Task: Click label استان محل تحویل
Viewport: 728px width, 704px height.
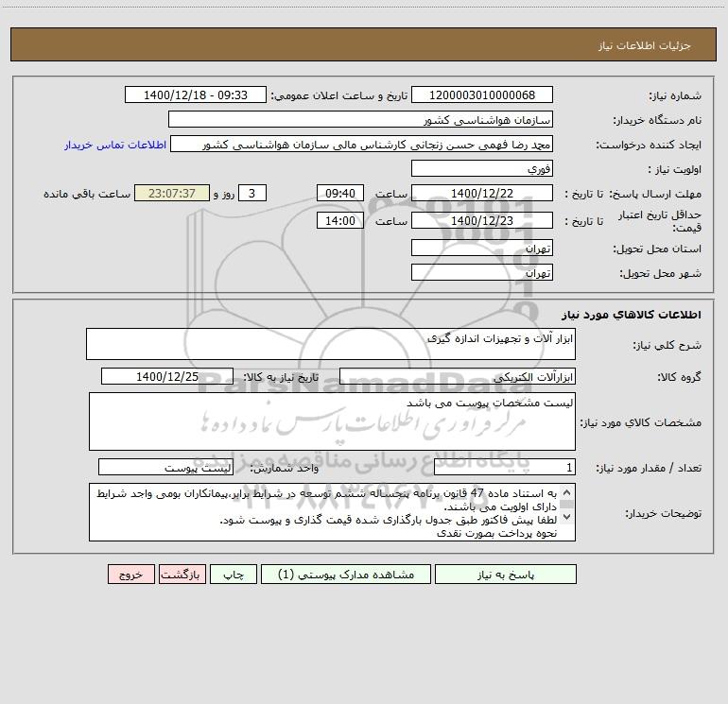Action: pyautogui.click(x=657, y=249)
